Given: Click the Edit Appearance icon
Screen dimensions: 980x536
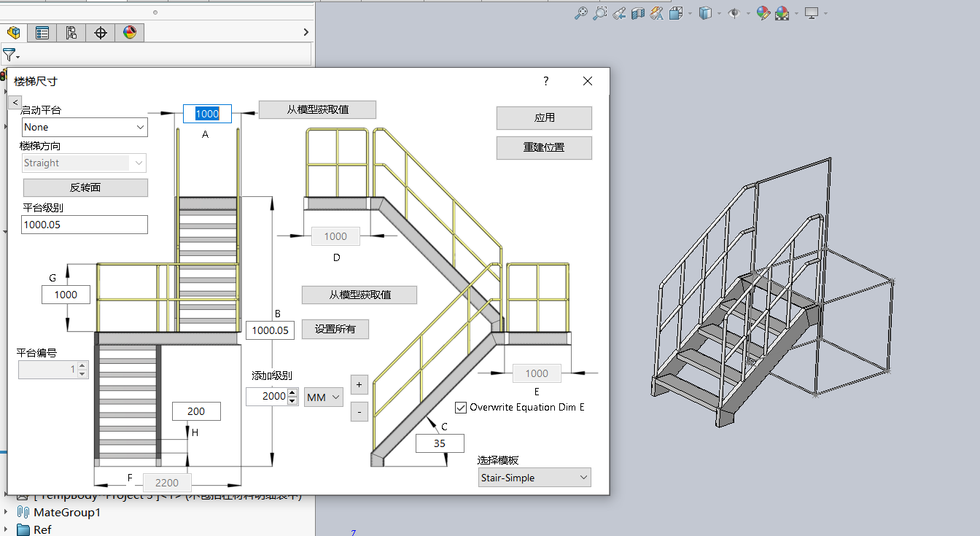Looking at the screenshot, I should (x=763, y=13).
